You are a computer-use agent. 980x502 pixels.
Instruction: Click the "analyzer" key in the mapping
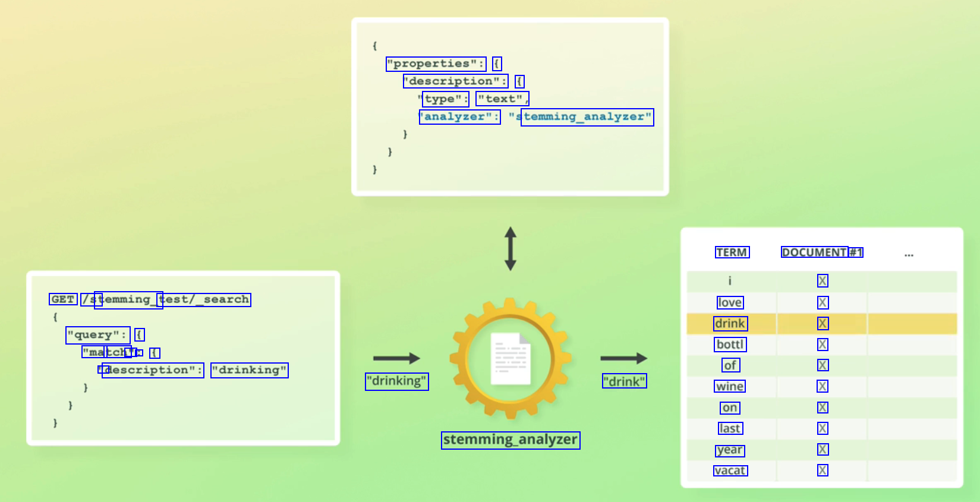(459, 117)
